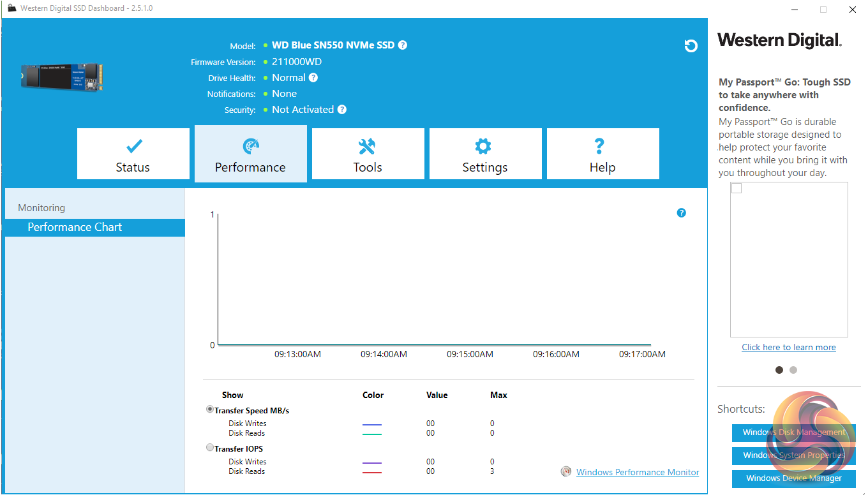Screen dimensions: 868x495
Task: Click the refresh icon in the header
Action: pyautogui.click(x=691, y=46)
